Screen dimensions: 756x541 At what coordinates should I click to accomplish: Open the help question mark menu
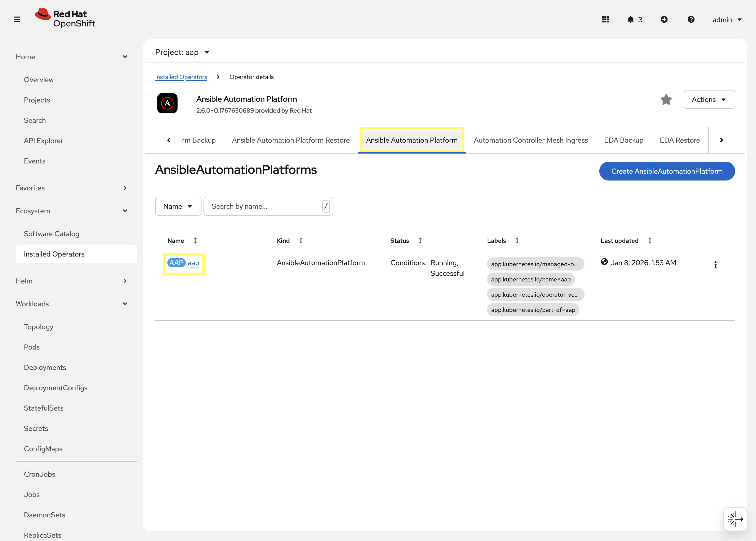(691, 19)
